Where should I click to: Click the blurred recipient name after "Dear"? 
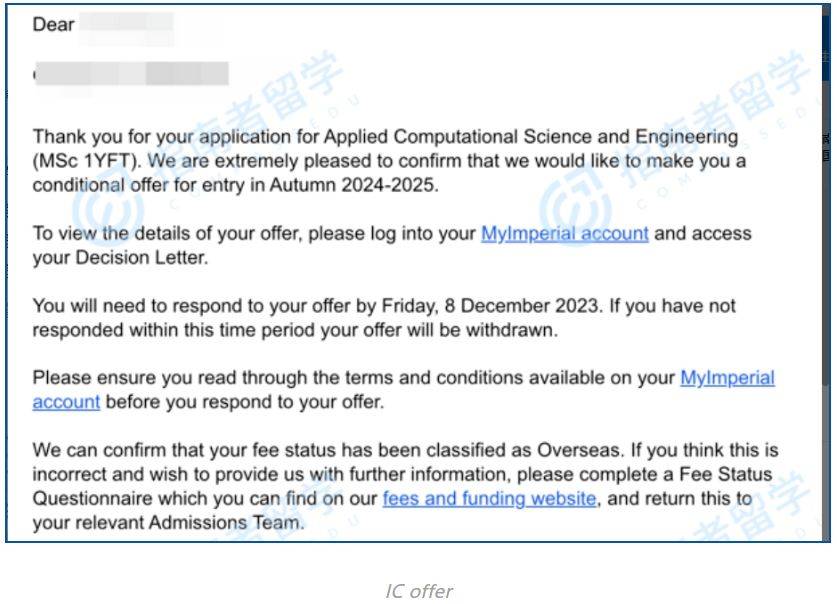(127, 26)
